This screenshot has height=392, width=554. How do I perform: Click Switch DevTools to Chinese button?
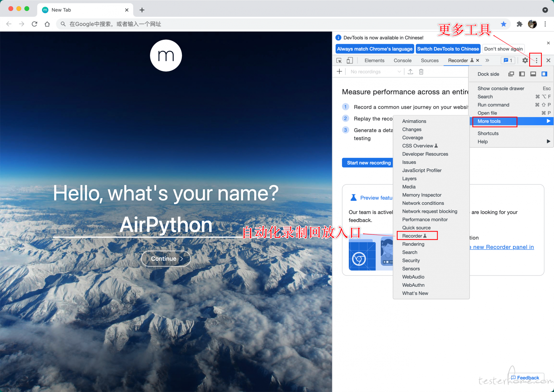448,49
